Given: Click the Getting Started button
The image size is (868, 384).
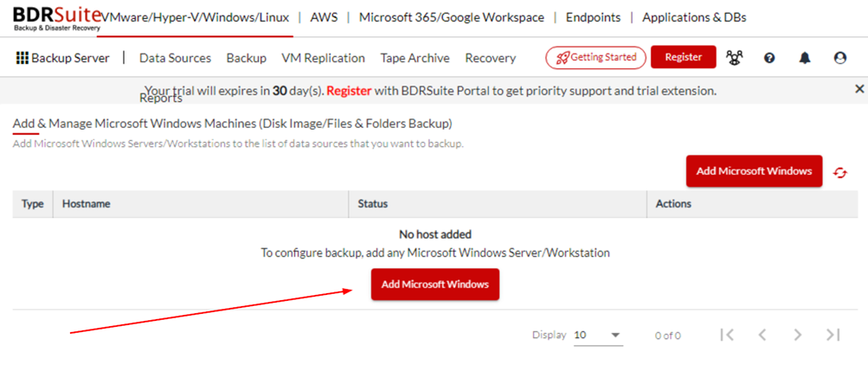Looking at the screenshot, I should coord(595,57).
